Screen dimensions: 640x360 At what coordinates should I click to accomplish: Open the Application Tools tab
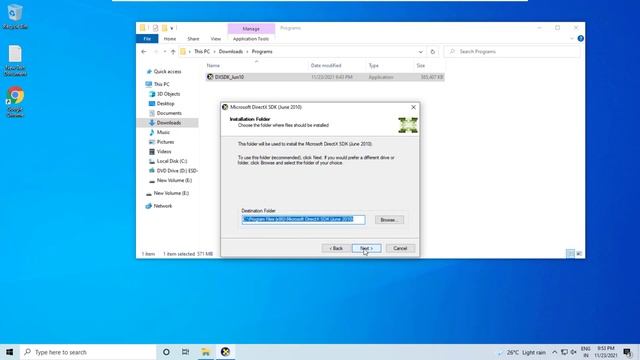(x=251, y=39)
